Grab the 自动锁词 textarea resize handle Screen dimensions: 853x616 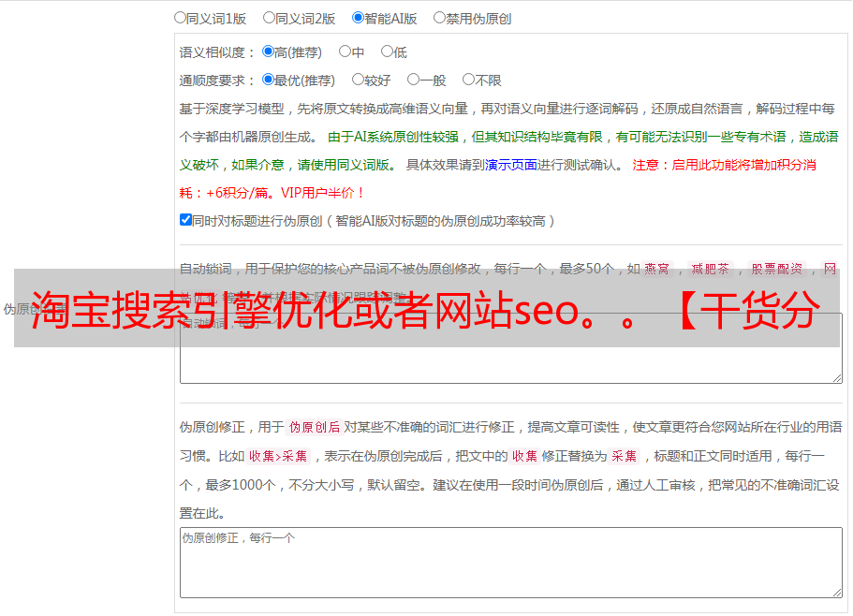[x=837, y=378]
